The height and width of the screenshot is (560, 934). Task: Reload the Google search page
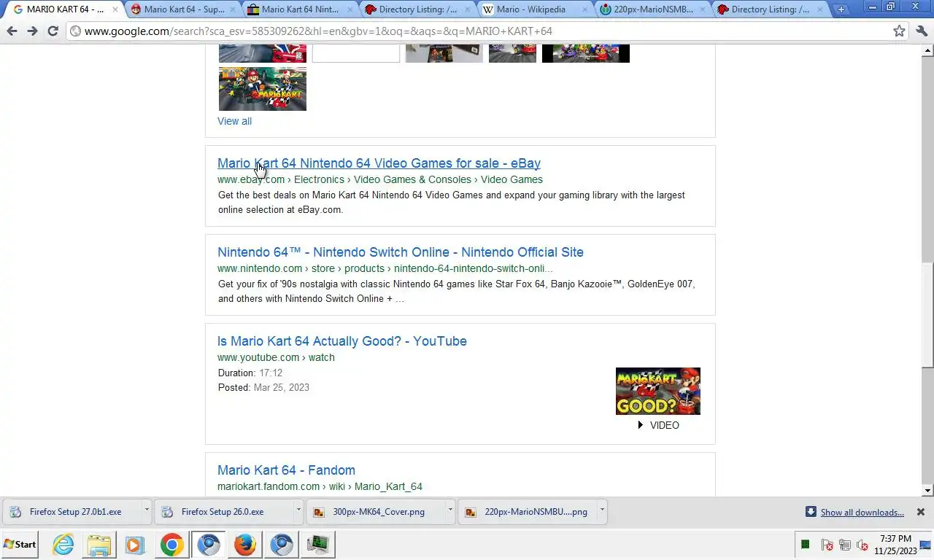[53, 31]
